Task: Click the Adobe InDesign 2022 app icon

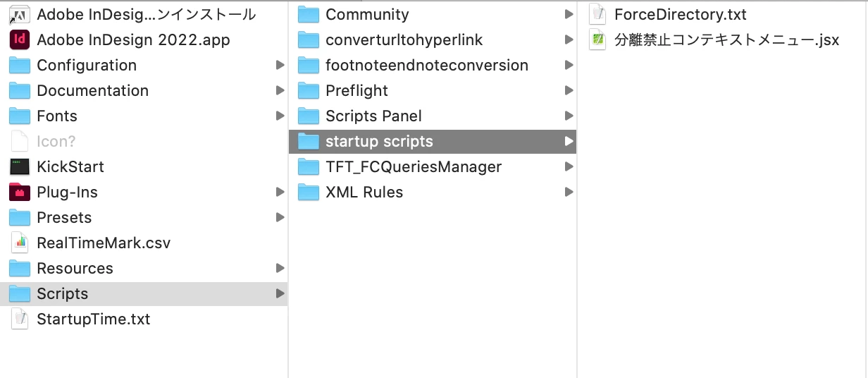Action: tap(20, 39)
